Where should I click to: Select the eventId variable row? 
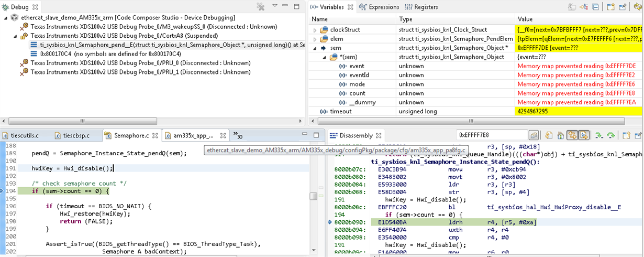[475, 75]
